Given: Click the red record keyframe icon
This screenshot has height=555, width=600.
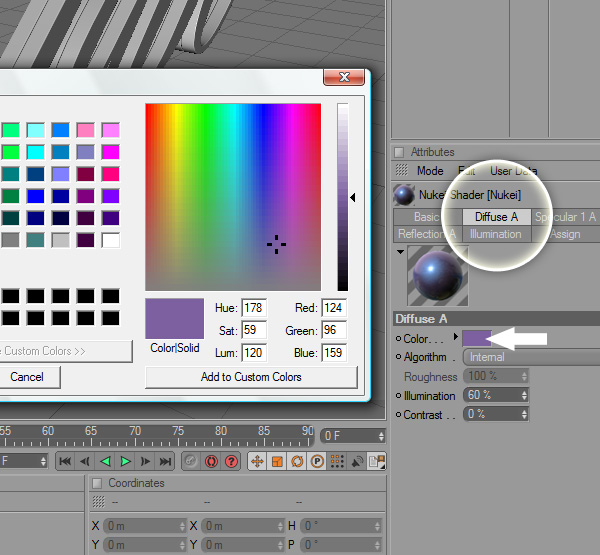Looking at the screenshot, I should coord(212,461).
